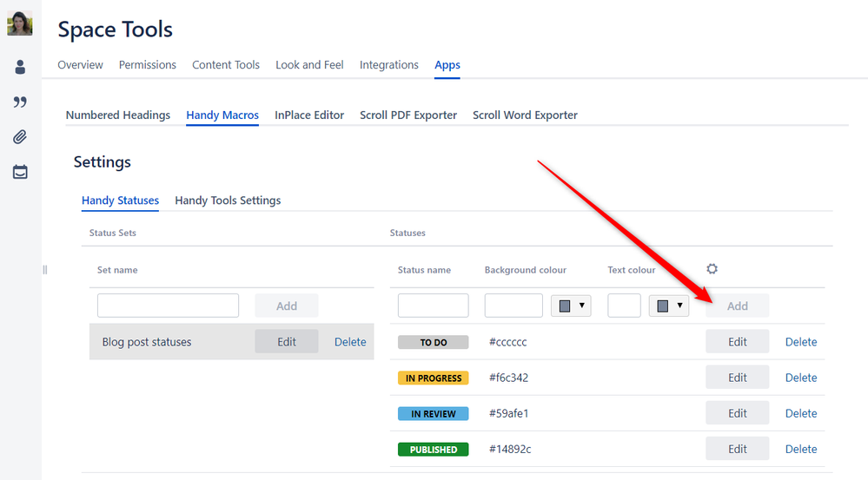Click the gear icon in Statuses header
This screenshot has height=480, width=868.
pos(712,269)
